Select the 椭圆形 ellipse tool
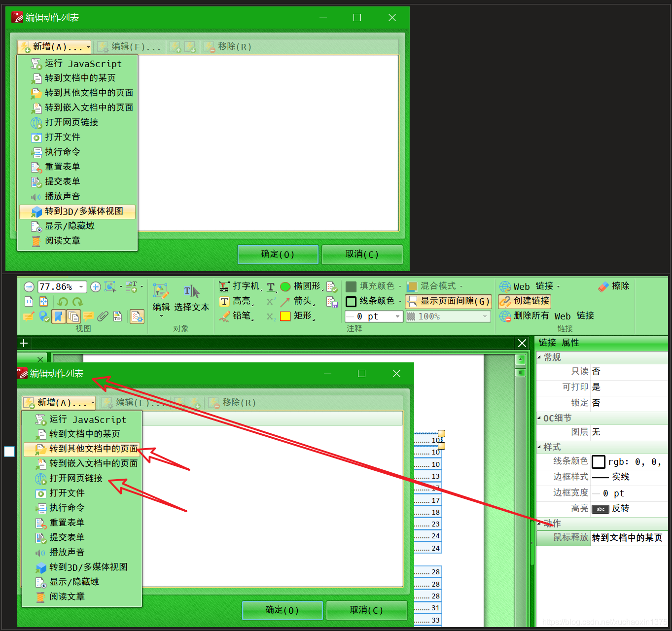 301,286
